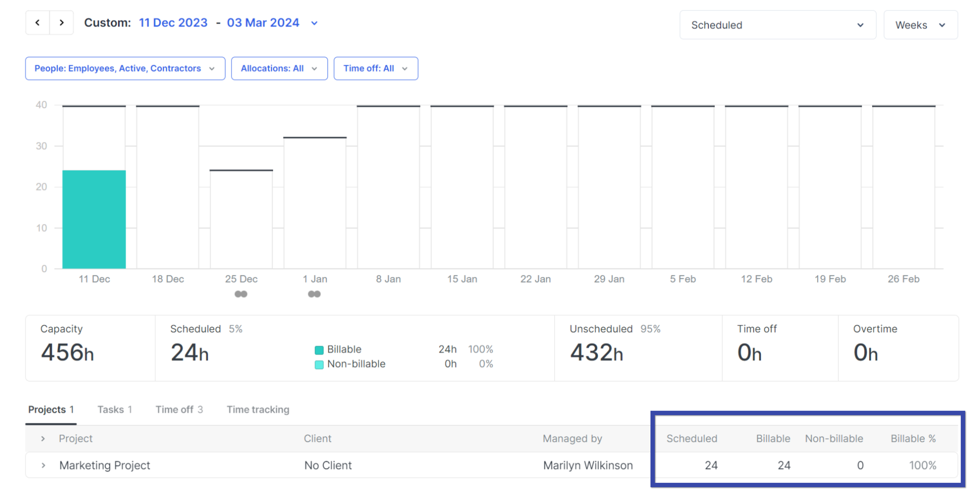Open the Time tracking tab

(258, 410)
